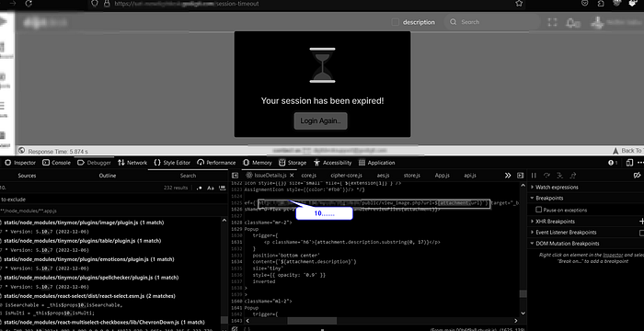Add an XHR breakpoint with the plus button
The height and width of the screenshot is (331, 644).
641,222
